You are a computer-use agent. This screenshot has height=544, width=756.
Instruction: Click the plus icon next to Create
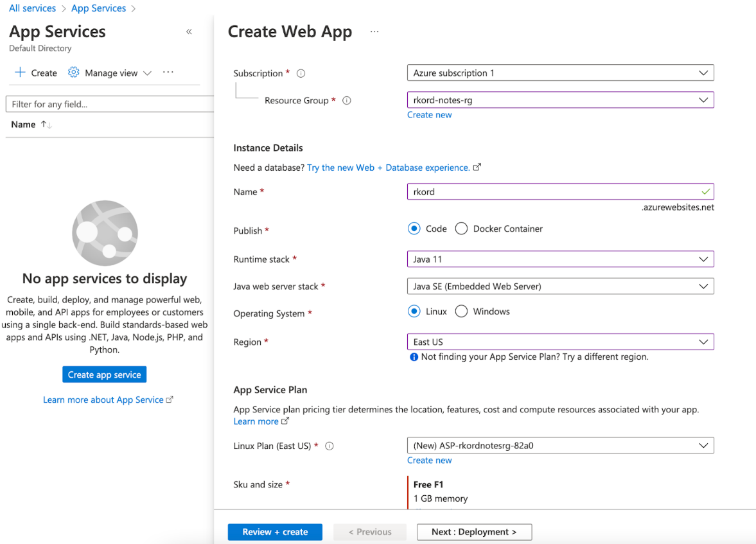tap(20, 73)
